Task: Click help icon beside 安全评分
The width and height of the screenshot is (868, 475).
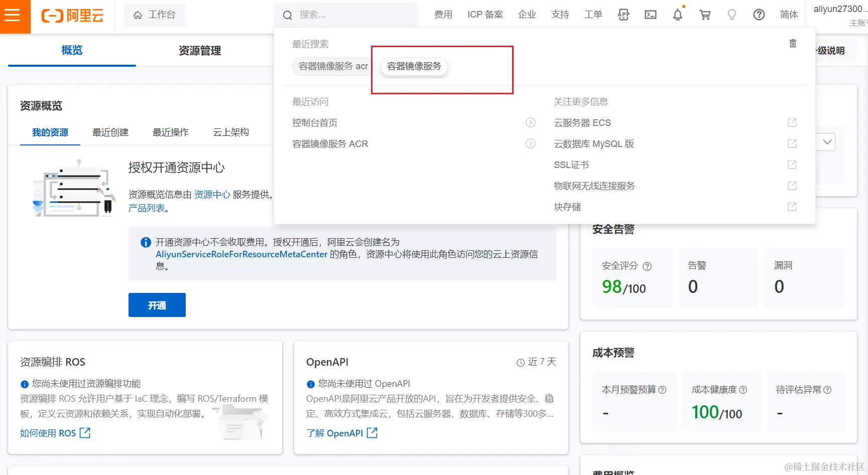Action: [647, 266]
